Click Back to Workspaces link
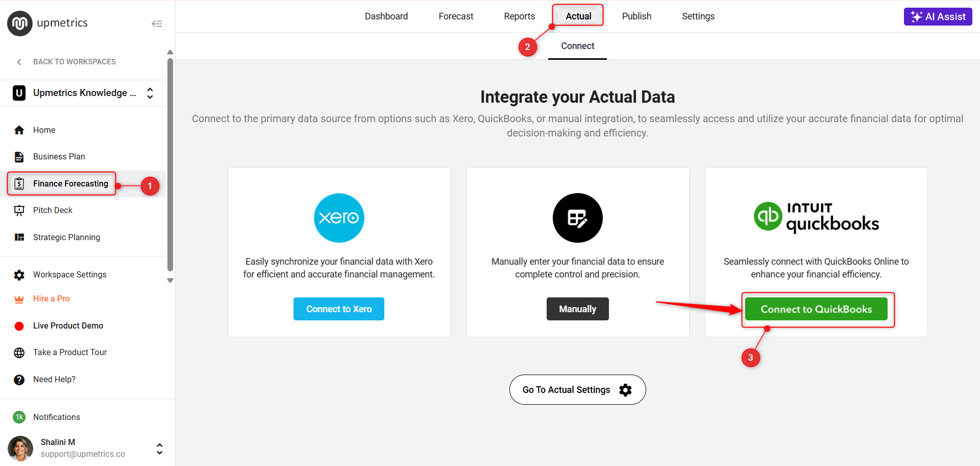 75,62
